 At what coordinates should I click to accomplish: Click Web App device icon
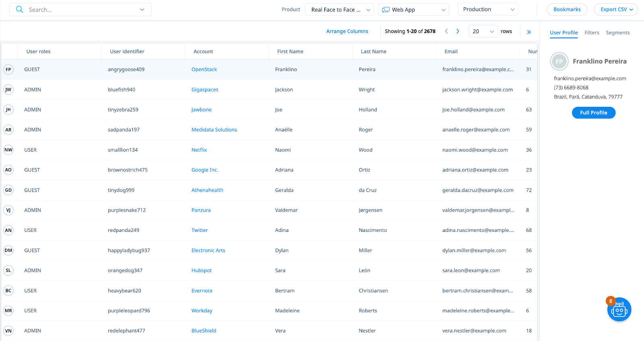[x=386, y=10]
